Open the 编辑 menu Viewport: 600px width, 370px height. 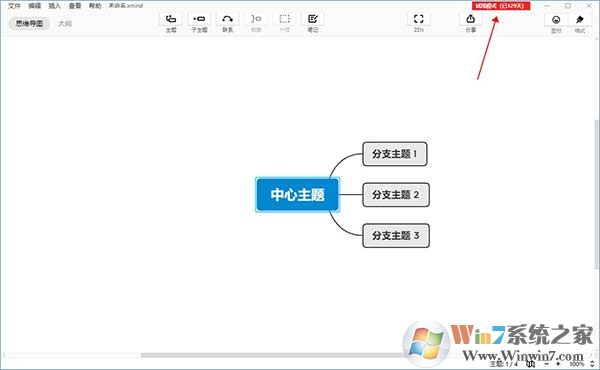(34, 6)
